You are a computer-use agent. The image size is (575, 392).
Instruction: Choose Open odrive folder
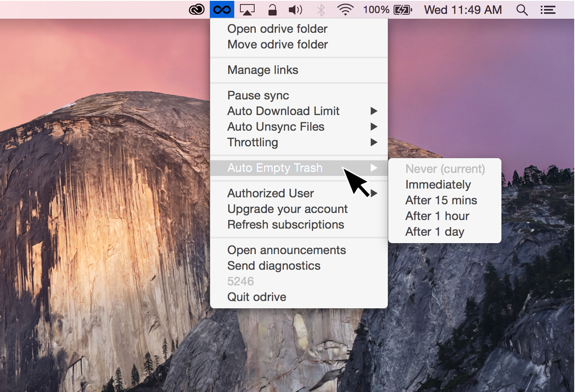pos(299,29)
